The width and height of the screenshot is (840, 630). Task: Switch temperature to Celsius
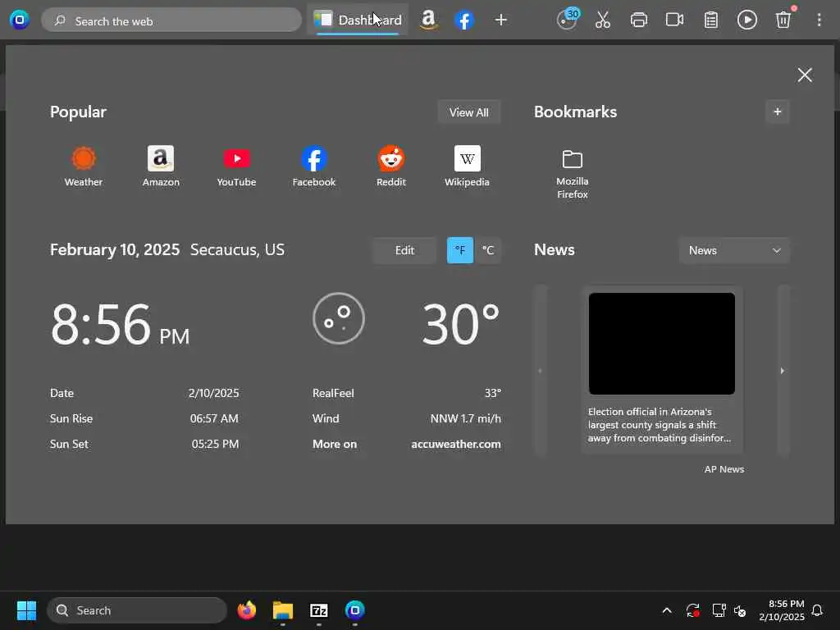[x=487, y=250]
